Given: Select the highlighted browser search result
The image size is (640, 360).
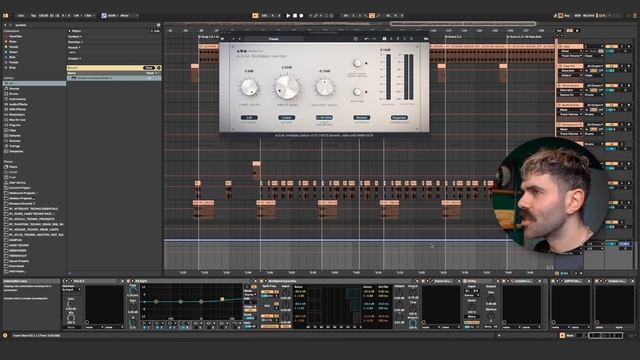Looking at the screenshot, I should 114,78.
